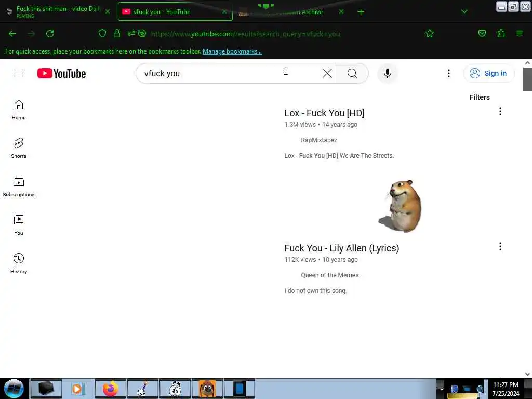The image size is (532, 399).
Task: Click page scrollbar down arrow
Action: tap(527, 374)
